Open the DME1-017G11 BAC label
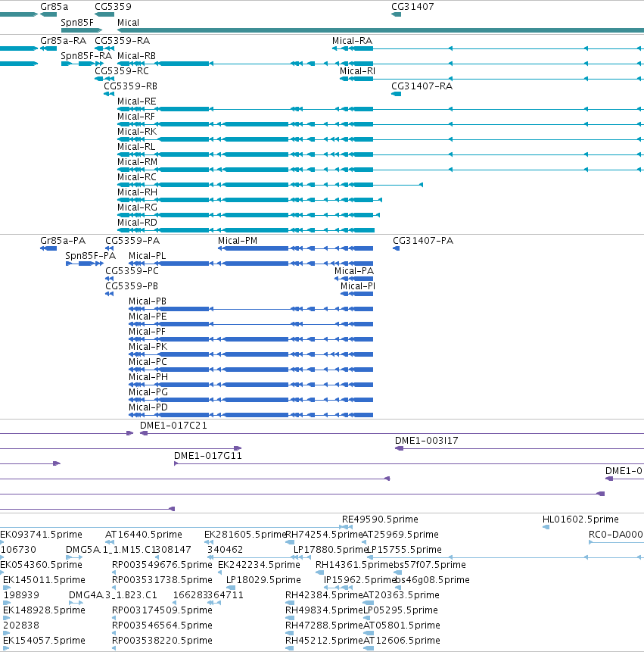Screen dimensions: 644x652 tap(208, 456)
